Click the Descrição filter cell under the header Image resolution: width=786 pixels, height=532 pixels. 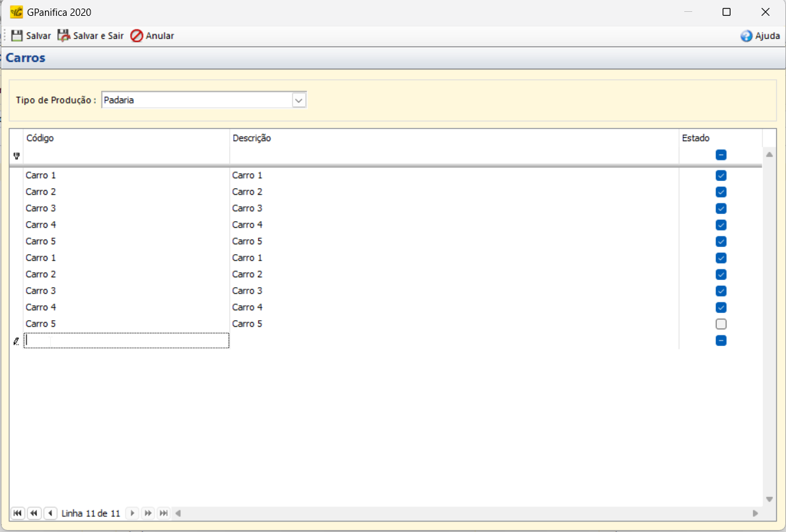(453, 156)
